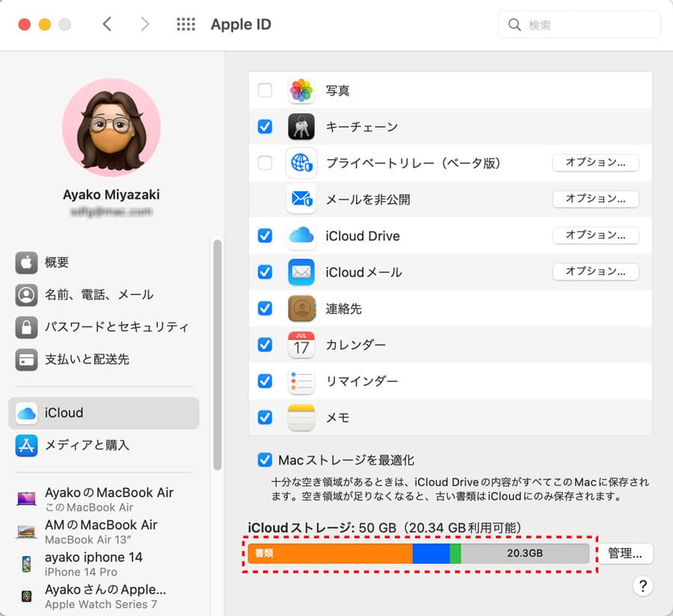Select the ayako iphone 14 device name
The image size is (673, 616).
point(93,557)
